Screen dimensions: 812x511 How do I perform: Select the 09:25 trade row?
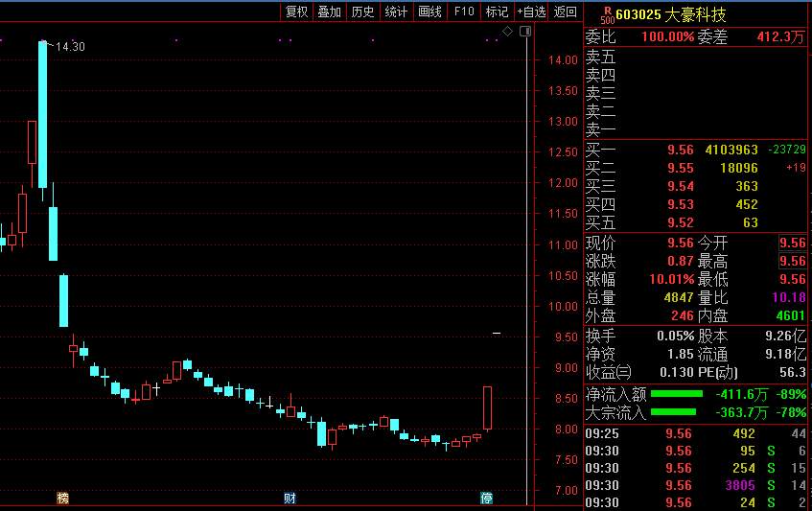tap(695, 433)
